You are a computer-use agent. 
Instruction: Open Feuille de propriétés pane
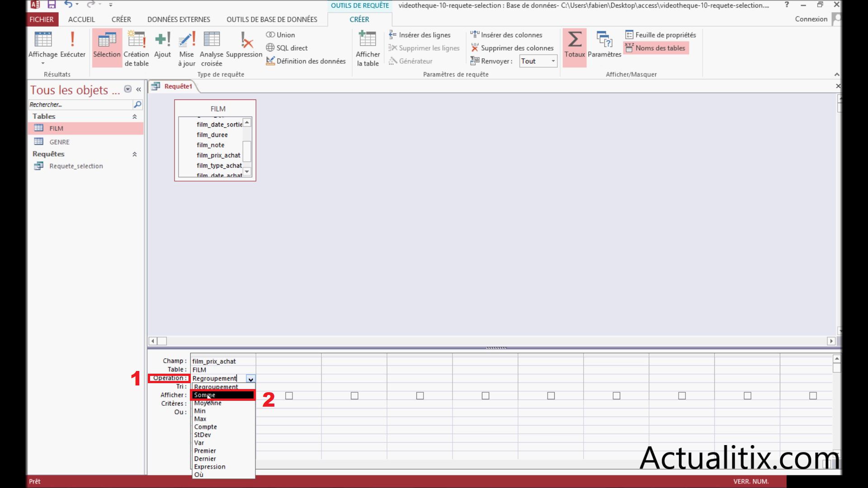coord(660,35)
